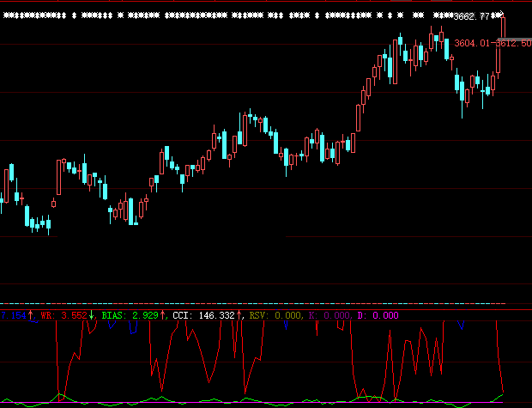532x408 pixels.
Task: Click the D: 0.000 indicator readout
Action: tap(378, 315)
